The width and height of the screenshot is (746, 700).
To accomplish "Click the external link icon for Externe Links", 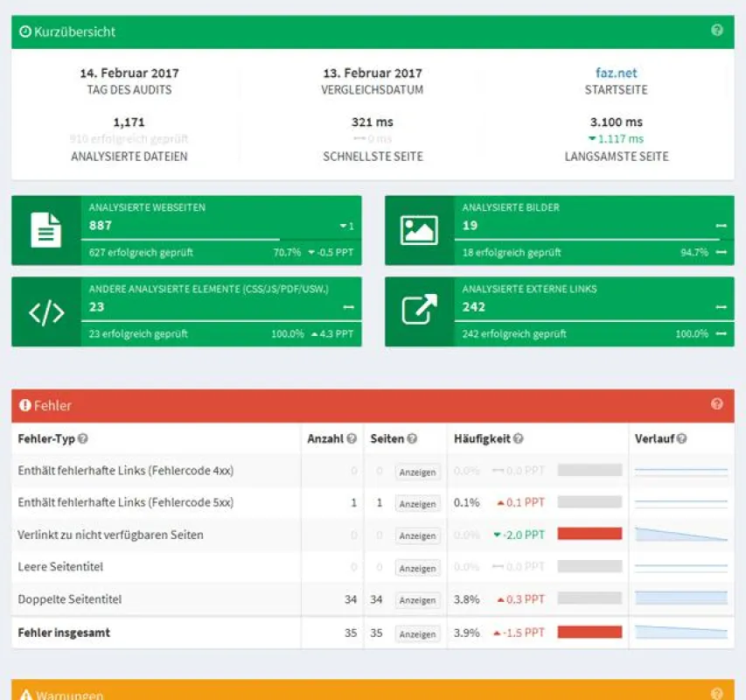I will tap(419, 310).
